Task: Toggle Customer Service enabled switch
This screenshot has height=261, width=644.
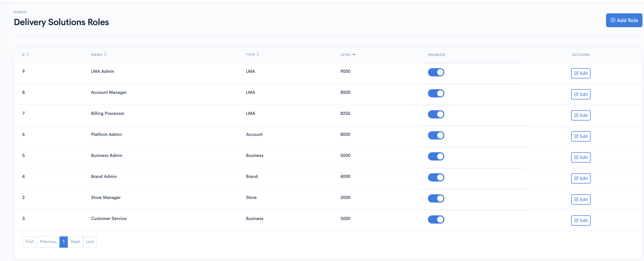Action: point(436,219)
